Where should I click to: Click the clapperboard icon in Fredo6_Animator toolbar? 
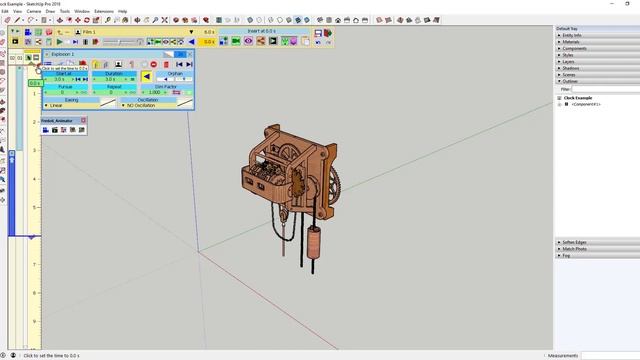(x=55, y=130)
